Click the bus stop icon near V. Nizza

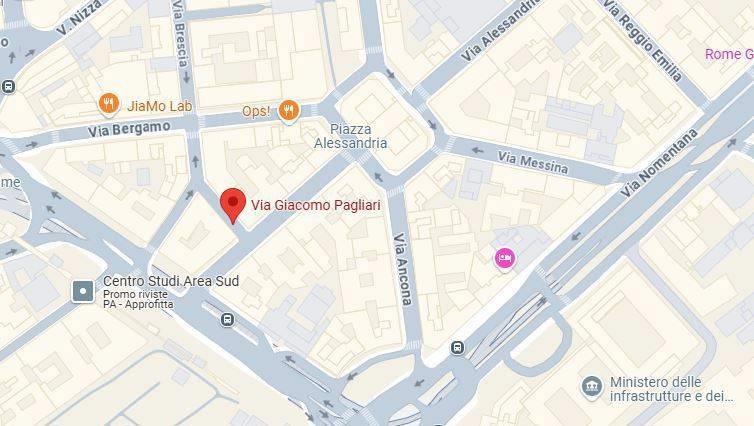tap(8, 87)
